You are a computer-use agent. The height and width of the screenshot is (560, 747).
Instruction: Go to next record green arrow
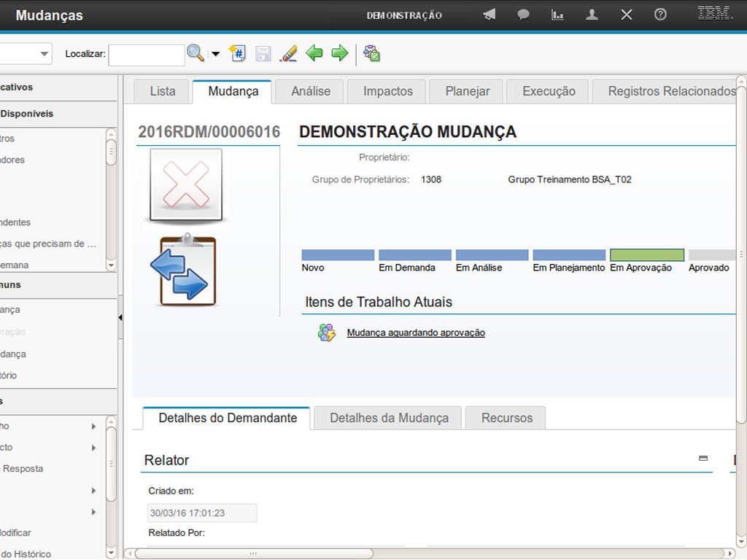[x=340, y=53]
